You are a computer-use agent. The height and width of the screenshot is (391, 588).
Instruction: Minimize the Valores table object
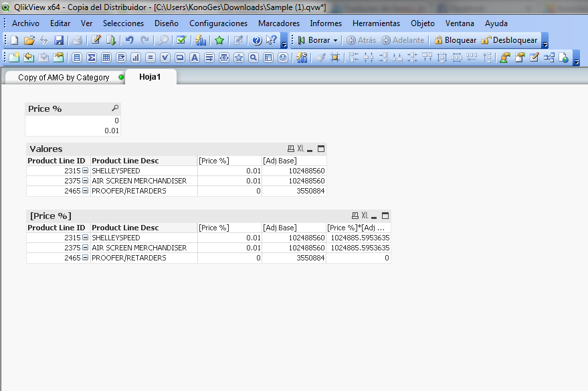(310, 149)
